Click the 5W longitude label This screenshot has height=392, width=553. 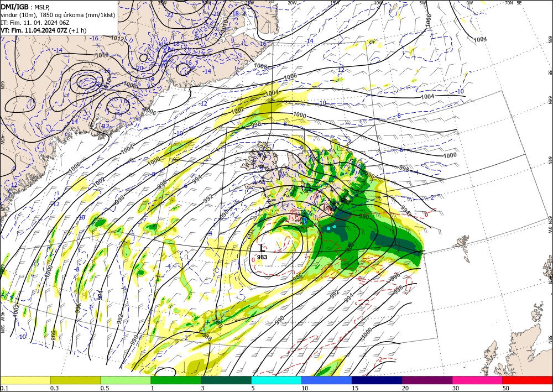(423, 3)
